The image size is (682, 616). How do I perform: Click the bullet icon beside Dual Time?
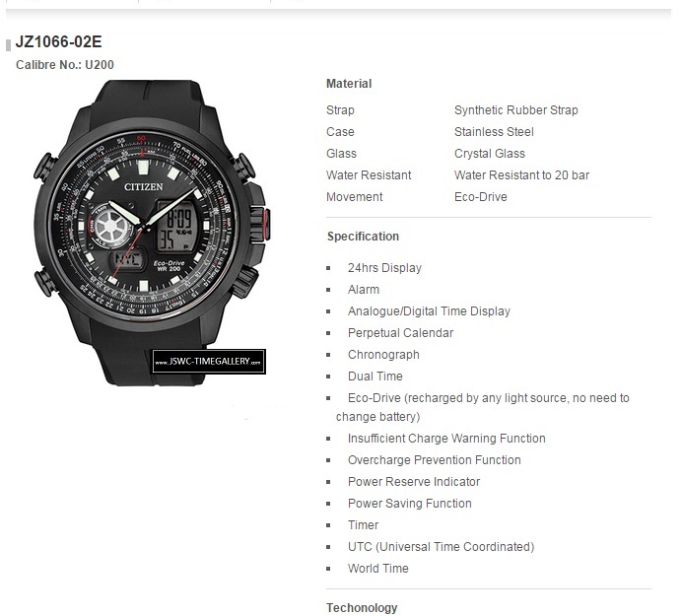[x=328, y=376]
